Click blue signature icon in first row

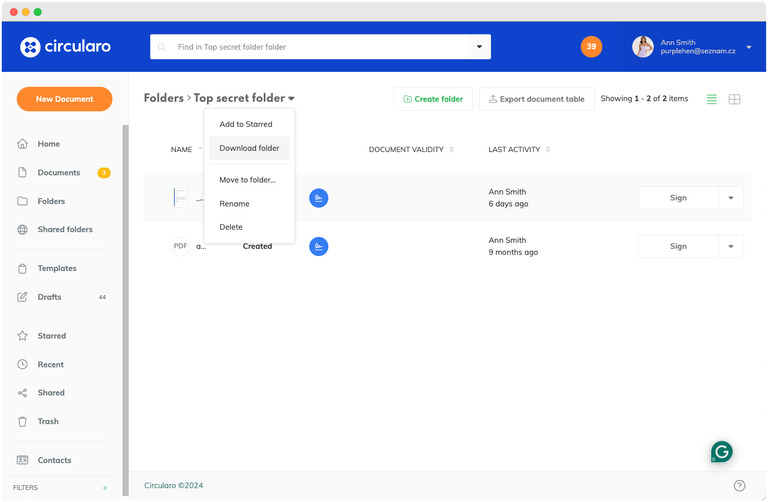coord(318,198)
